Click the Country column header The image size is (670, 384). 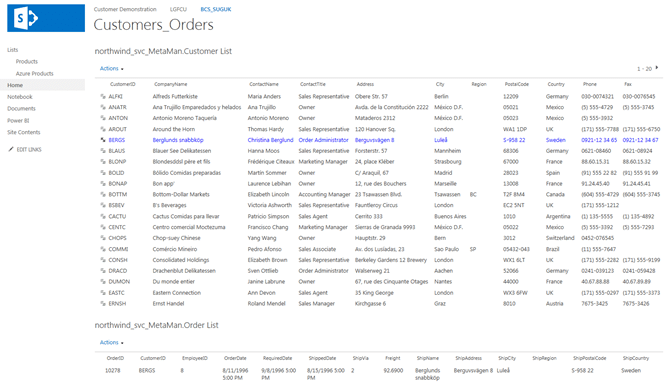point(556,84)
